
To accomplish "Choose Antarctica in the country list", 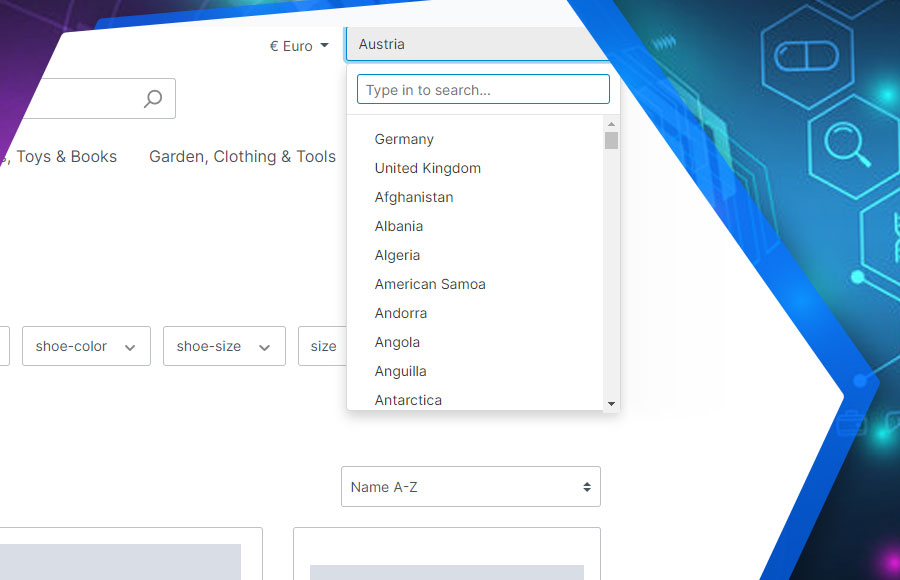I will coord(408,400).
